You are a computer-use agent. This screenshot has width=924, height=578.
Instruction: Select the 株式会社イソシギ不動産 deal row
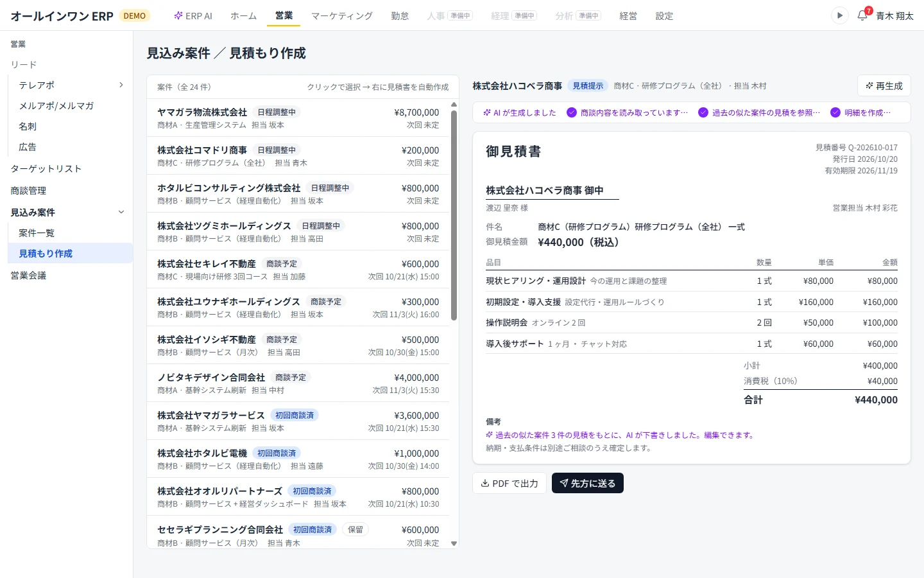tap(298, 345)
